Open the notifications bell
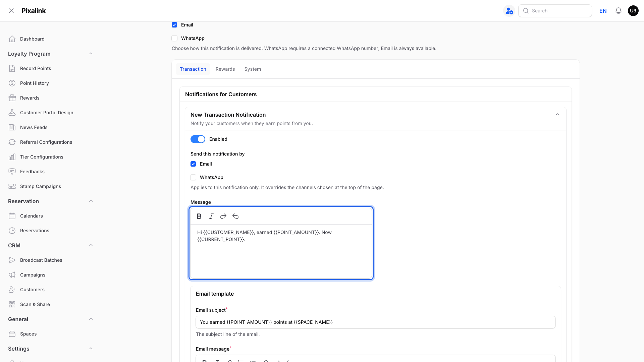Screen dimensions: 644x362 (618, 11)
